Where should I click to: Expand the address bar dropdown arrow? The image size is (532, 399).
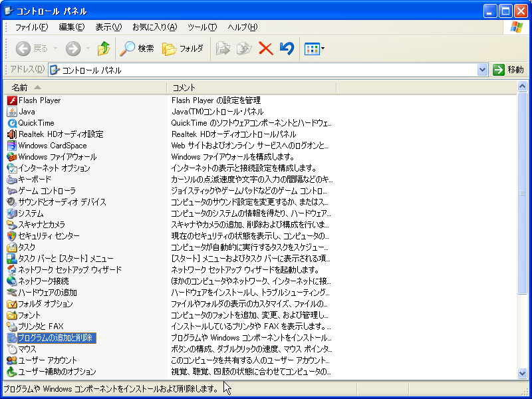click(x=482, y=70)
